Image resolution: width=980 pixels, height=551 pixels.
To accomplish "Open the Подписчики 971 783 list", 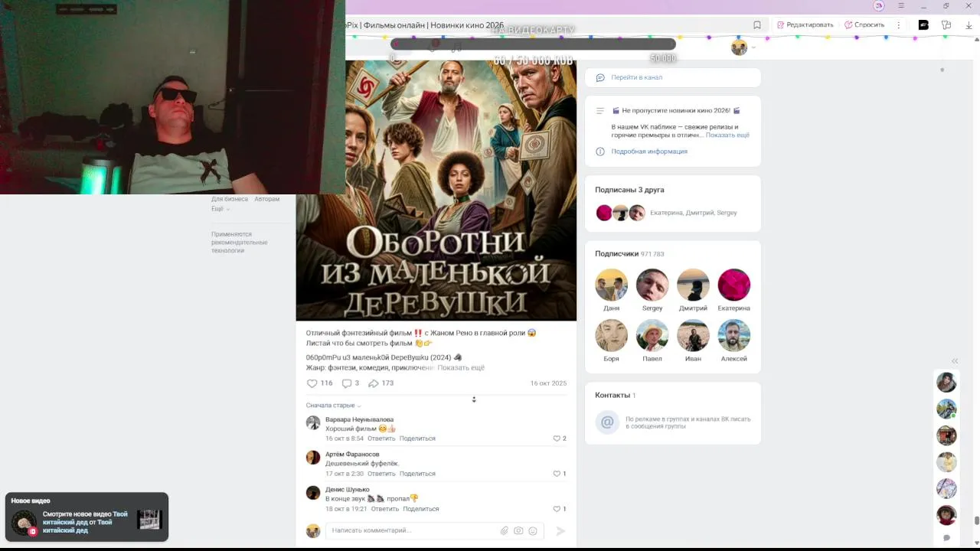I will click(x=629, y=254).
